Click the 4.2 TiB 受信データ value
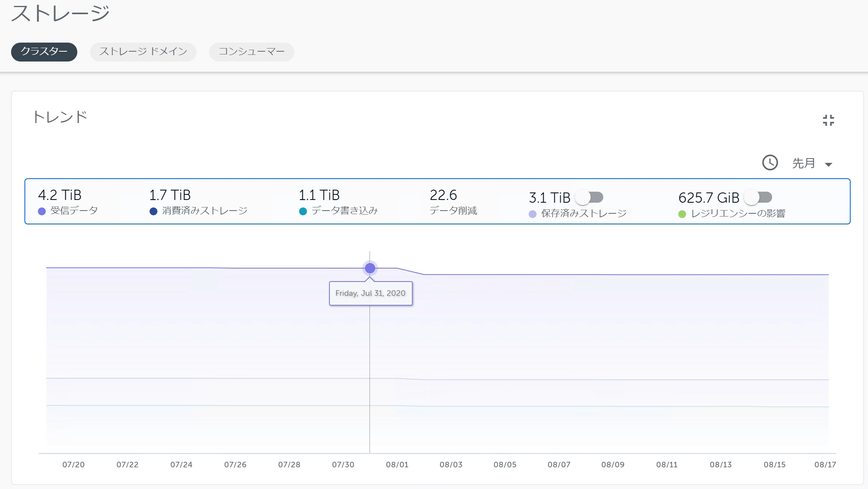Screen dimensions: 868x489 (x=60, y=195)
